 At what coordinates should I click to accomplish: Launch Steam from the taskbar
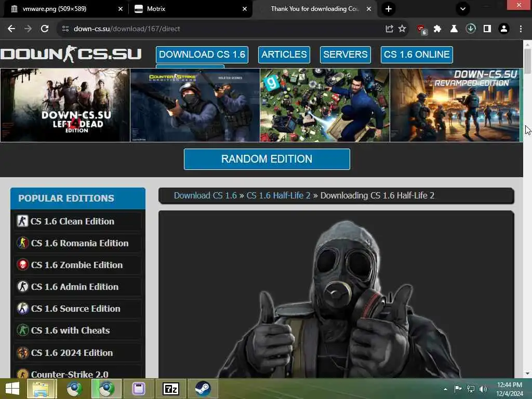[203, 389]
